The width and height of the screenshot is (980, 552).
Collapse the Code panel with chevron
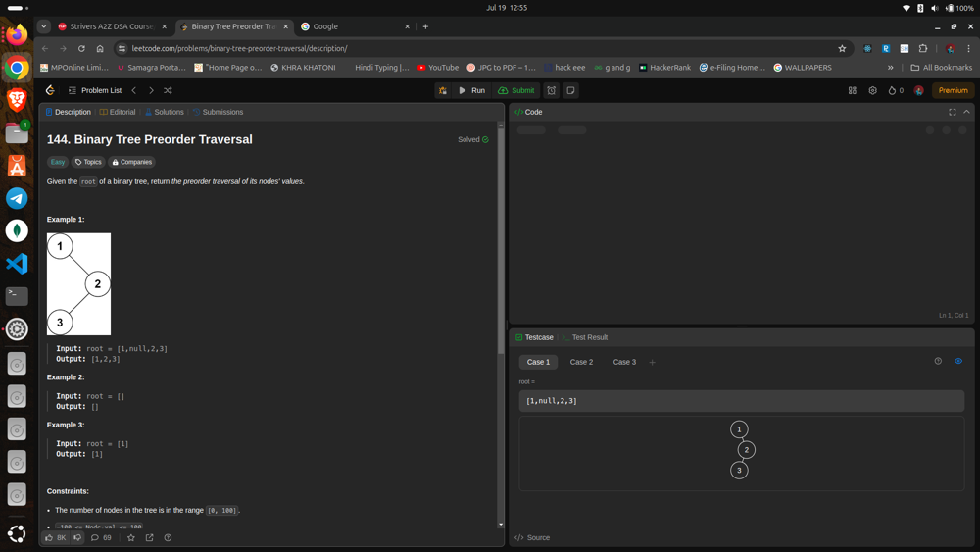tap(966, 112)
